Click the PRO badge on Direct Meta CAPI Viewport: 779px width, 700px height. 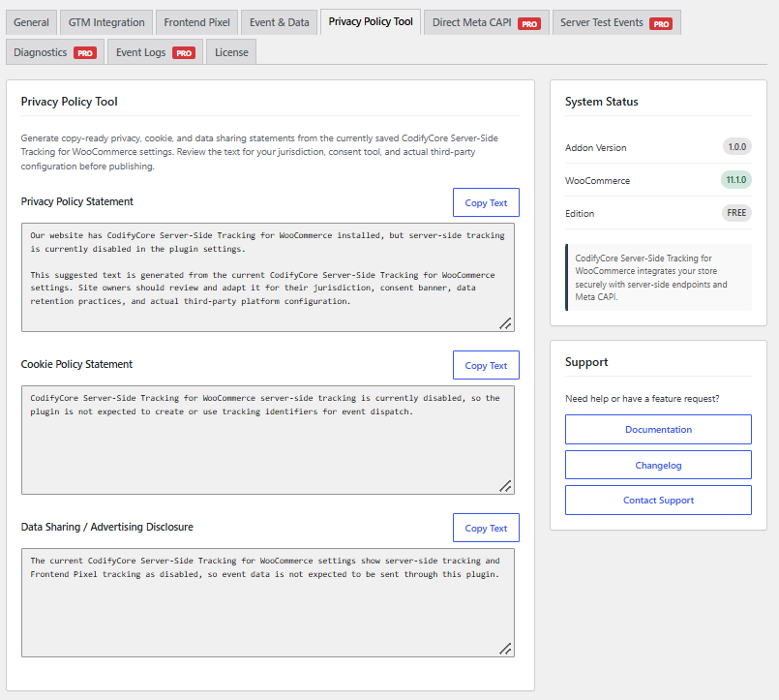pos(529,24)
